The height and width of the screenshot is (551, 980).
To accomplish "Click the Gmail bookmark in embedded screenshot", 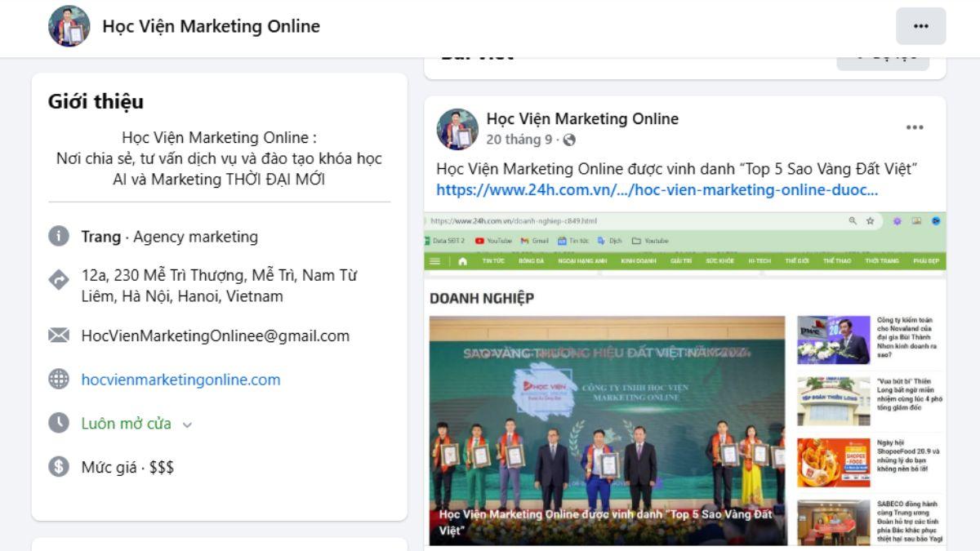I will (535, 241).
